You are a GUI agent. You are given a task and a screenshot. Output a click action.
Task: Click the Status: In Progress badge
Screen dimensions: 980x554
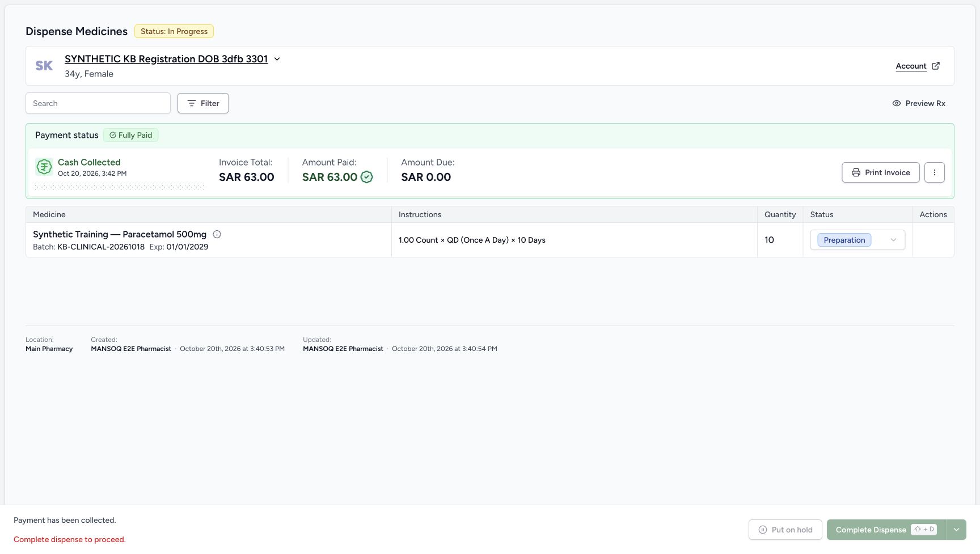174,31
